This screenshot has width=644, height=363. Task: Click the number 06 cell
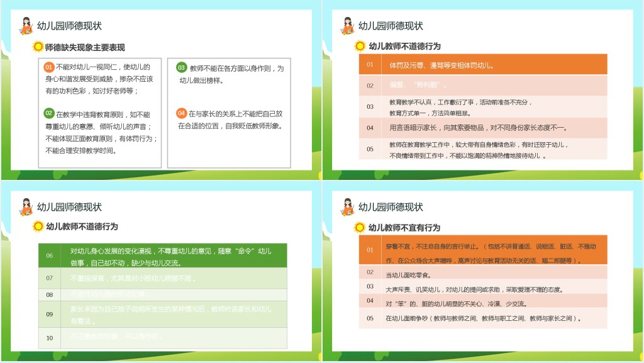click(x=49, y=255)
